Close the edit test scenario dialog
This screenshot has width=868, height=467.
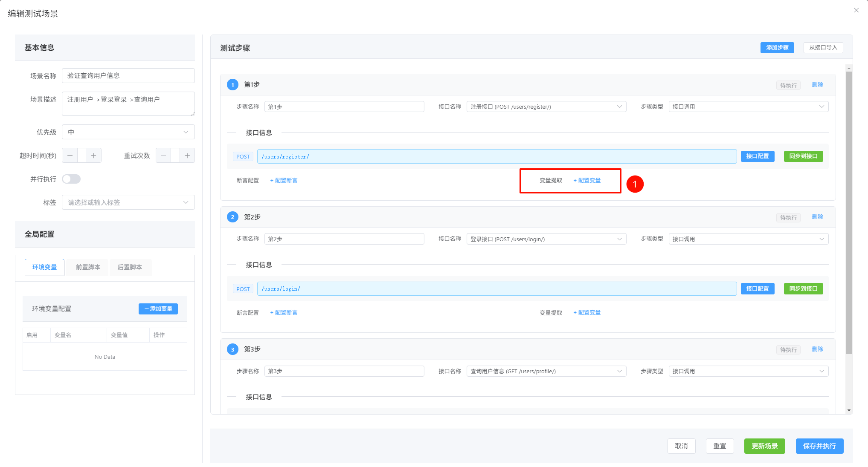[x=856, y=10]
